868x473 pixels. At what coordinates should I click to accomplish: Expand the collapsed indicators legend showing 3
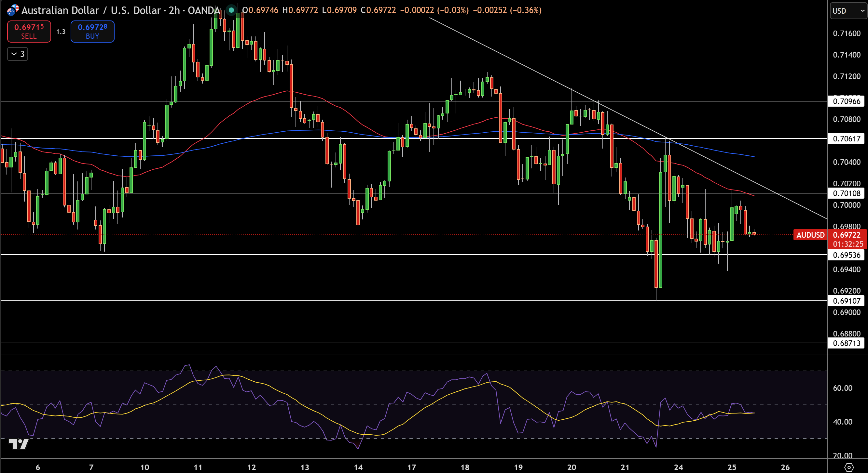click(x=18, y=54)
